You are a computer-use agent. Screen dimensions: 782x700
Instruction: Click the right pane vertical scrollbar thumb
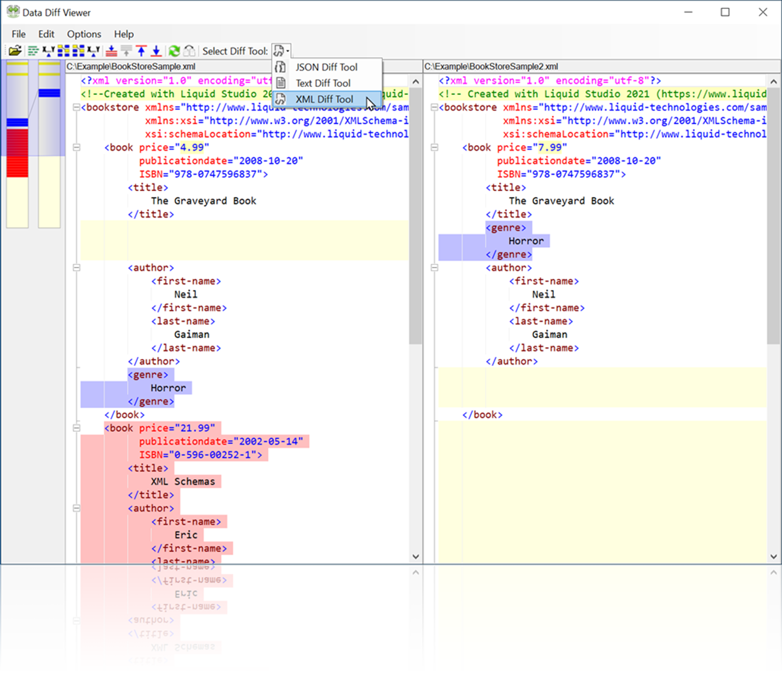[774, 216]
